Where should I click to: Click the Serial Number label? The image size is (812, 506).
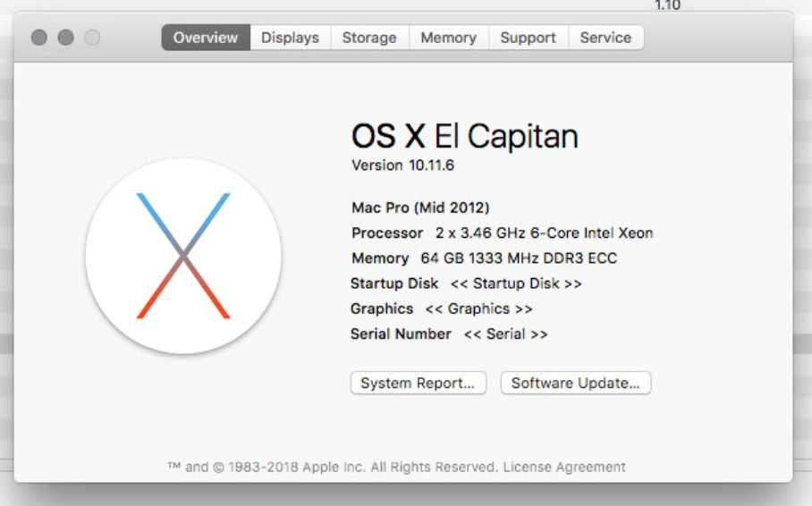click(x=401, y=334)
